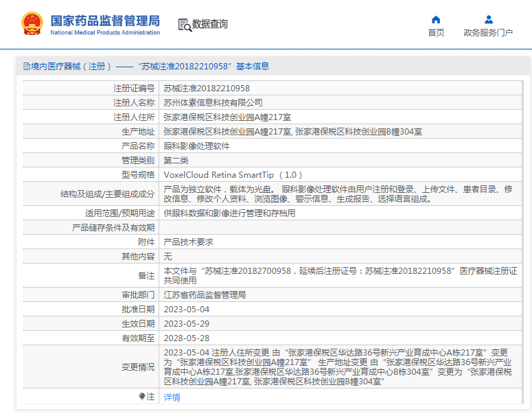Screen dimensions: 532x418
Task: Click the 生产地址 row label
Action: coord(139,131)
